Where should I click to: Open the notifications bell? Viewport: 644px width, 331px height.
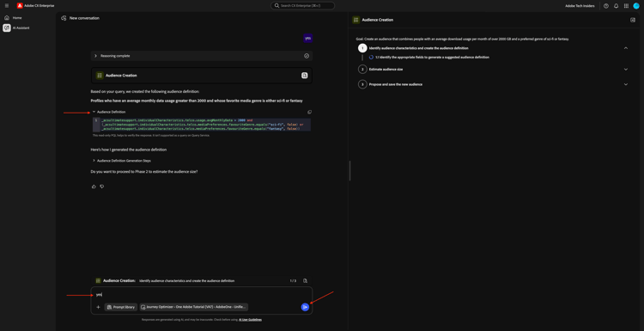click(616, 6)
